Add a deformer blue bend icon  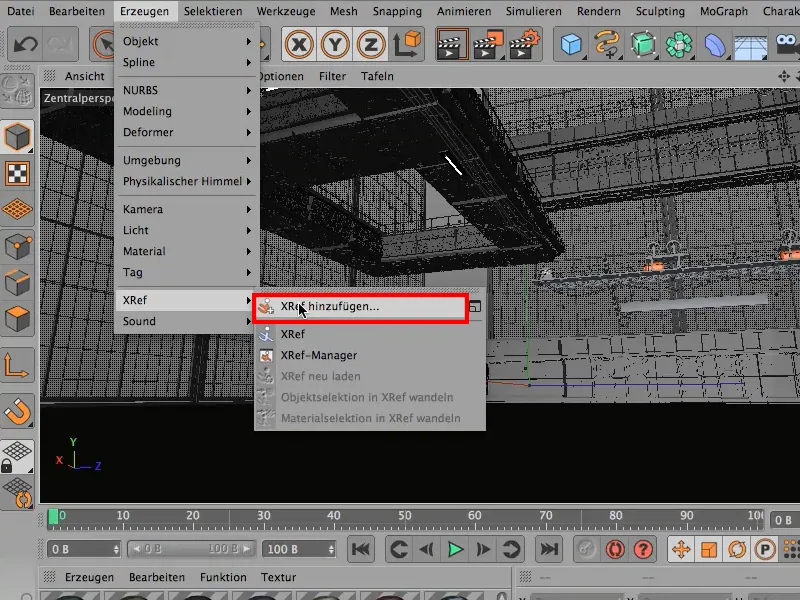pyautogui.click(x=714, y=45)
